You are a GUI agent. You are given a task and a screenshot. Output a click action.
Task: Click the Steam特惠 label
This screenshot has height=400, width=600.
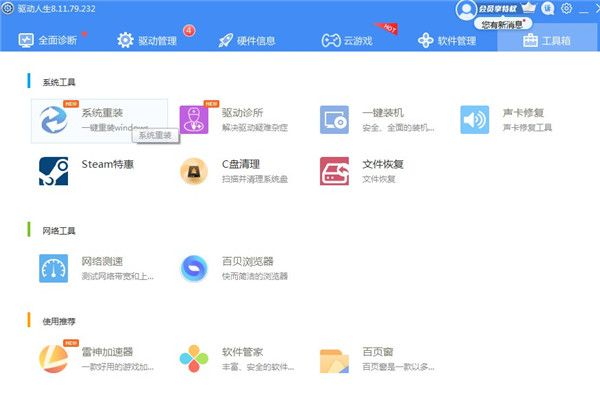[108, 164]
